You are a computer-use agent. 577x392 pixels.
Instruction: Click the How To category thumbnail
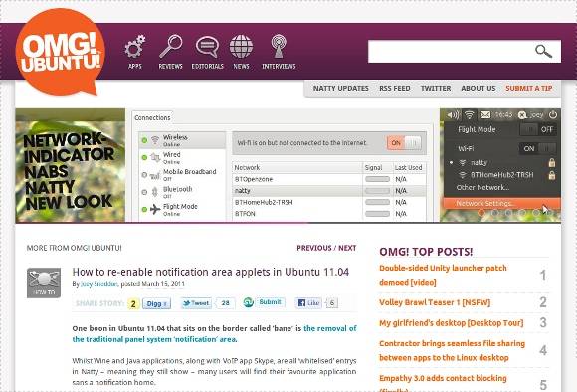pyautogui.click(x=44, y=283)
